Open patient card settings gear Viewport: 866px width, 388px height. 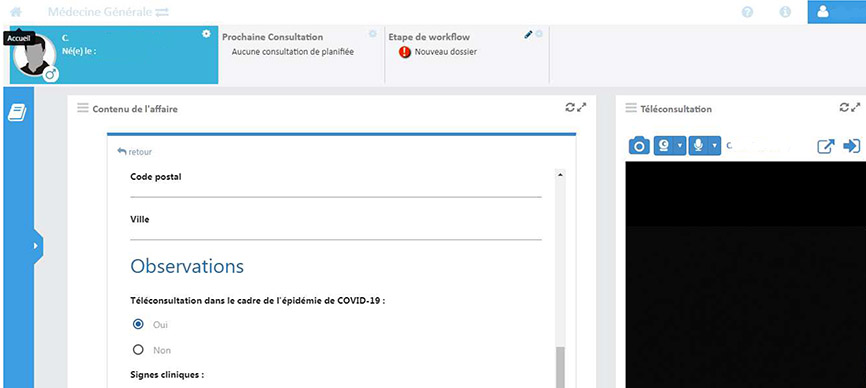tap(207, 34)
